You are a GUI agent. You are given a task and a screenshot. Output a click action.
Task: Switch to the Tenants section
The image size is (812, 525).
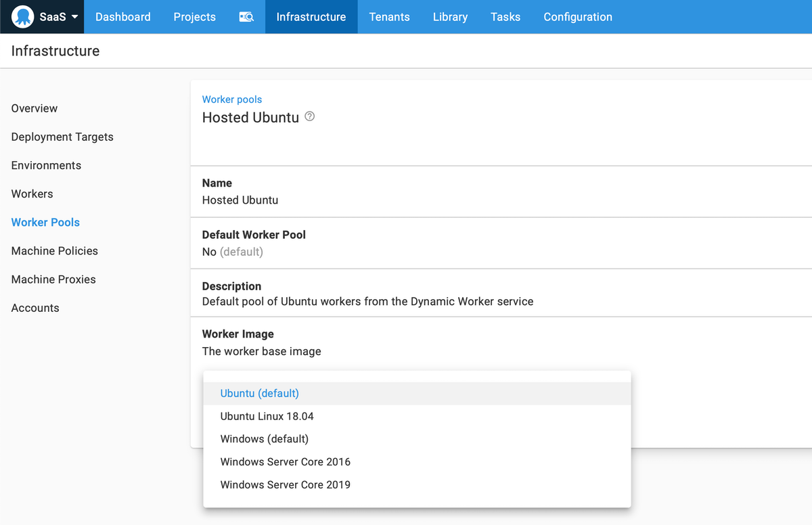click(x=389, y=16)
